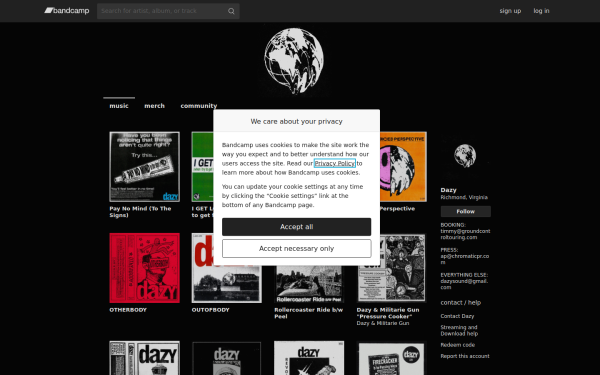
Task: Open the OUTOFBODY title link
Action: click(210, 310)
